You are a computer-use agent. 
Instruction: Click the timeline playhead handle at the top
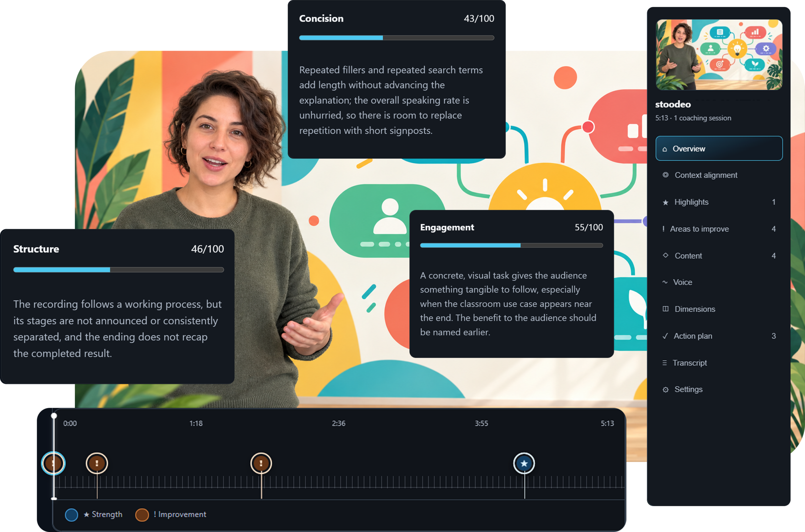54,416
